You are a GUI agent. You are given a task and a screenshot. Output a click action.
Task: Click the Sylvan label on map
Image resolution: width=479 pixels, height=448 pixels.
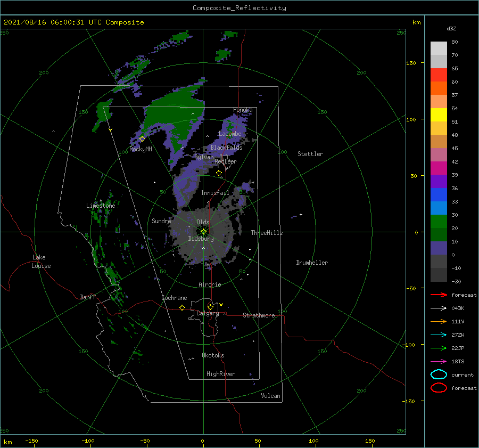[x=204, y=157]
